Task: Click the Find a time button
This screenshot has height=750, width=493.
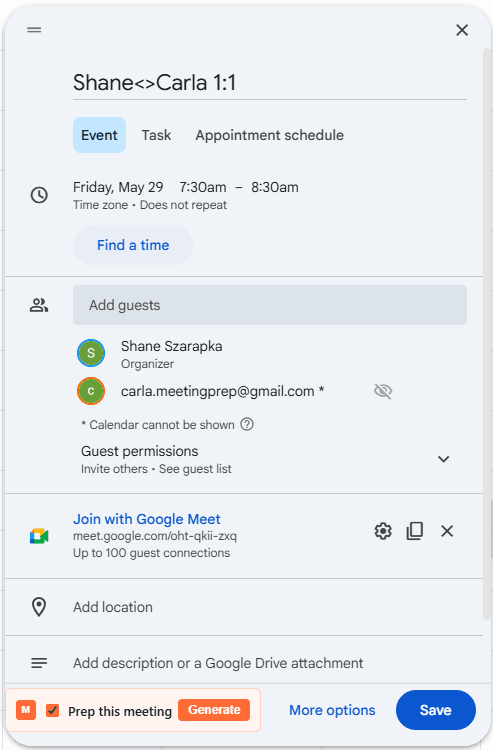Action: [133, 245]
